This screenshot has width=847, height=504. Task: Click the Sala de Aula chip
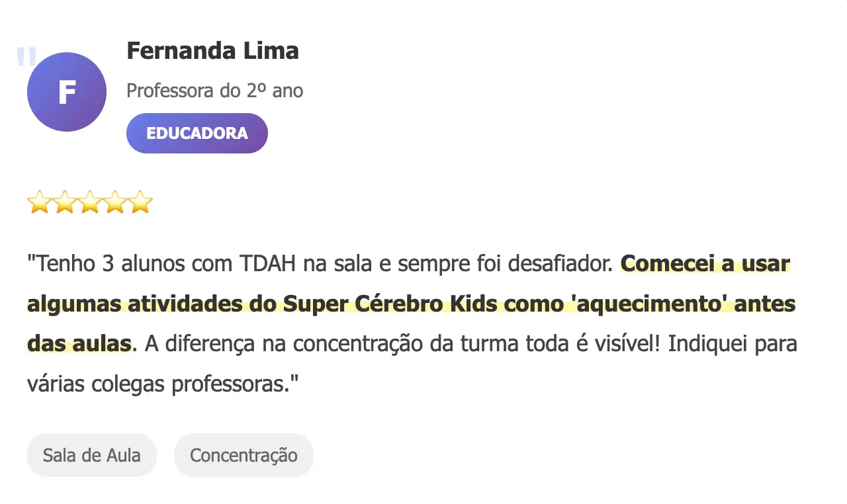(91, 455)
